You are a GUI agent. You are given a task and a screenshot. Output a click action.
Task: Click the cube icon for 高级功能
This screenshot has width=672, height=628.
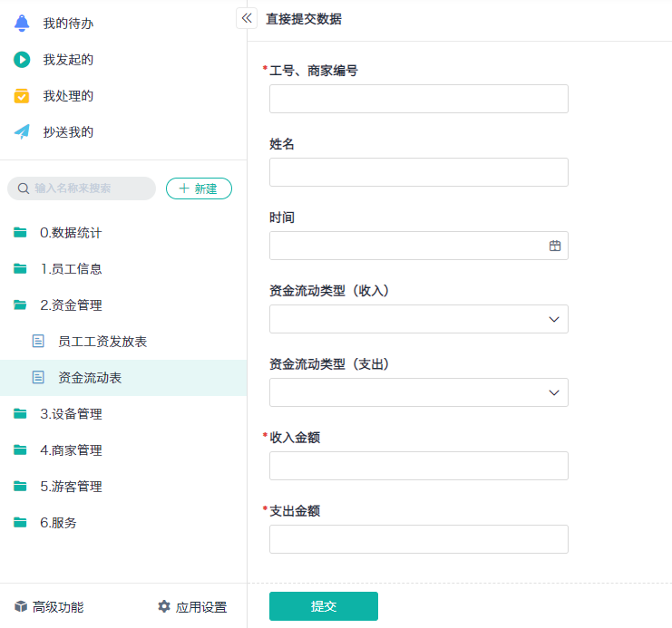[21, 606]
